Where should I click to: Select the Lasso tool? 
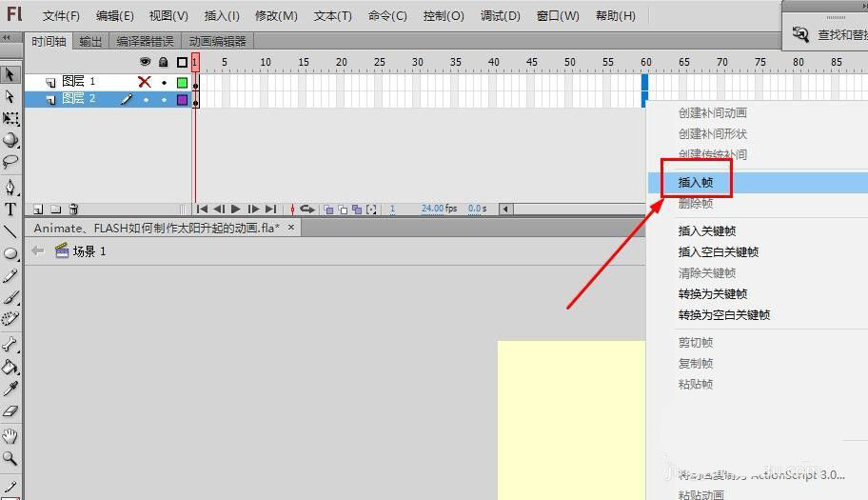10,162
